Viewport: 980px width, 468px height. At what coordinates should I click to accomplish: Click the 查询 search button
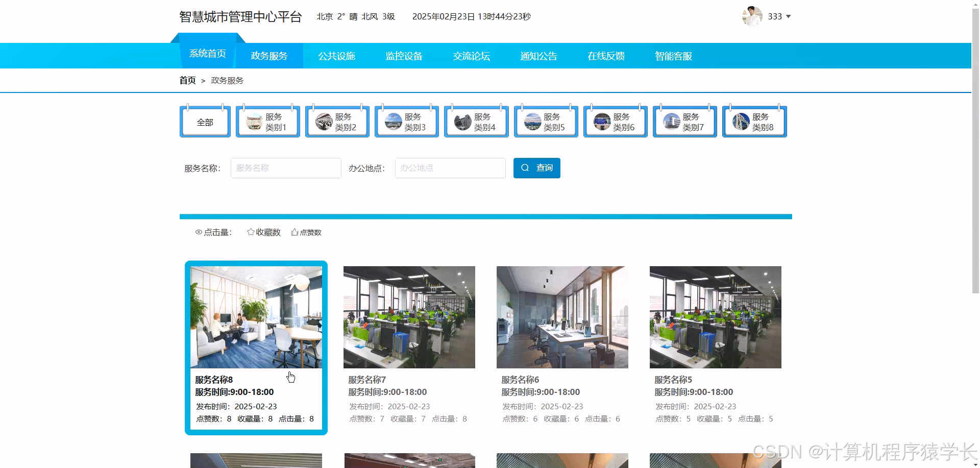coord(536,168)
